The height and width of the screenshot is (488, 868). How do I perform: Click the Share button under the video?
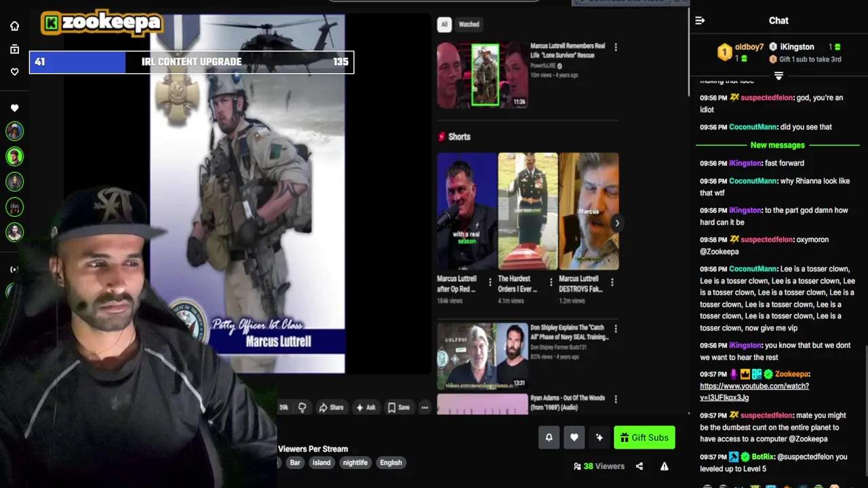click(332, 407)
